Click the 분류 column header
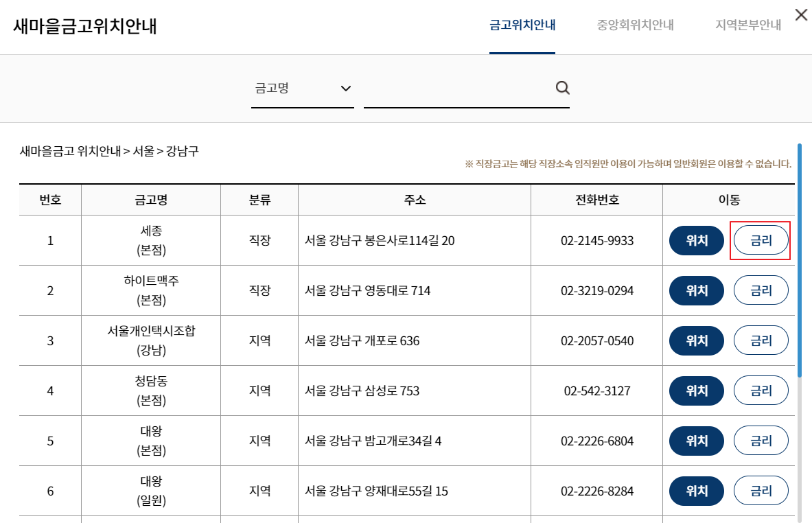The image size is (812, 523). point(259,200)
